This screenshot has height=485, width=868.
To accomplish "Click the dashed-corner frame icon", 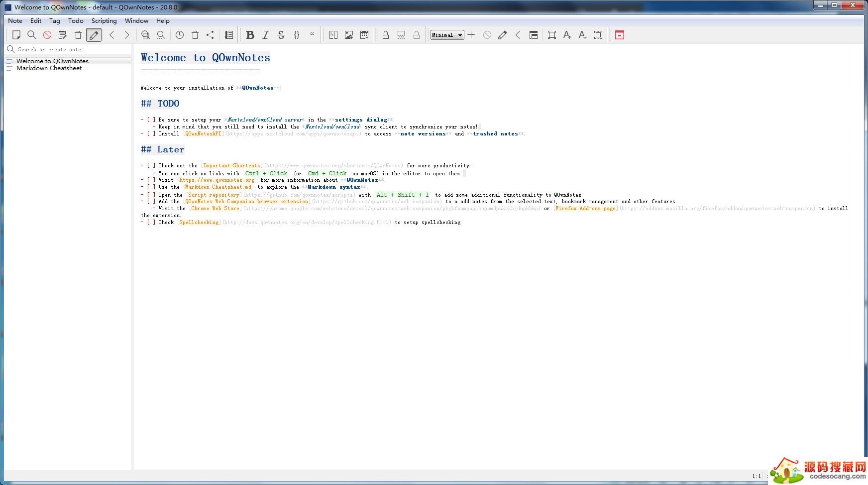I will (598, 35).
